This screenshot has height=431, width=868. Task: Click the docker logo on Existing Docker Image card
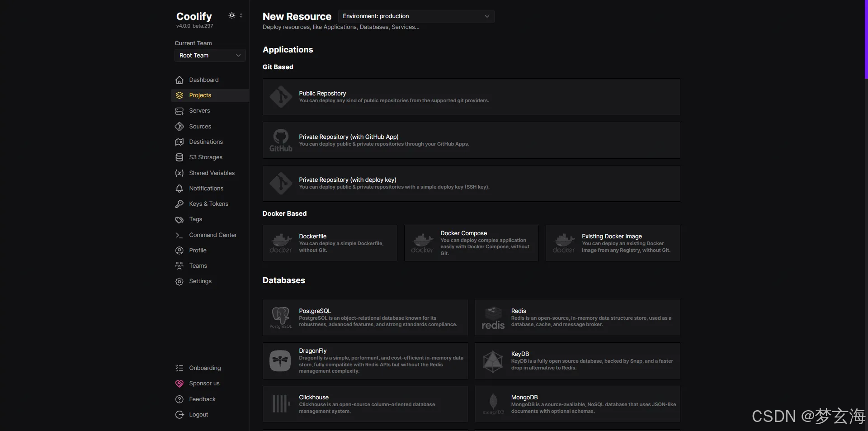coord(564,243)
